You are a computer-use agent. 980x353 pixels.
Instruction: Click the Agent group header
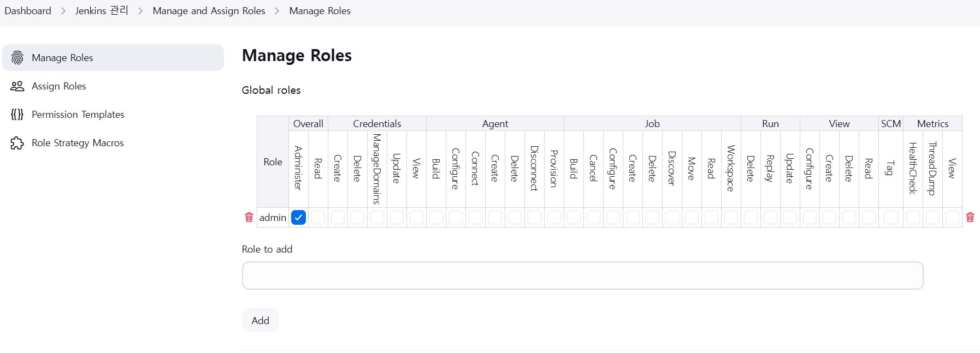[495, 123]
